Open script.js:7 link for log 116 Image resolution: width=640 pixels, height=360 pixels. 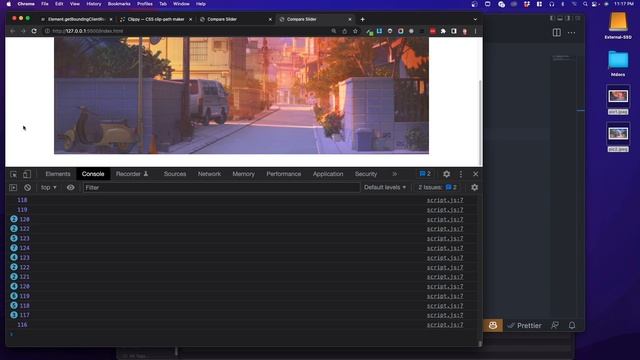pyautogui.click(x=445, y=325)
